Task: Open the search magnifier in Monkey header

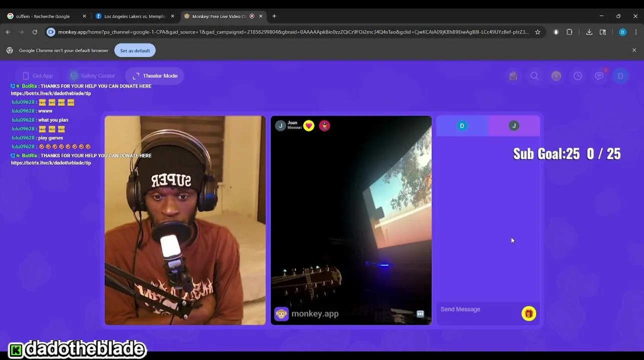Action: tap(534, 76)
